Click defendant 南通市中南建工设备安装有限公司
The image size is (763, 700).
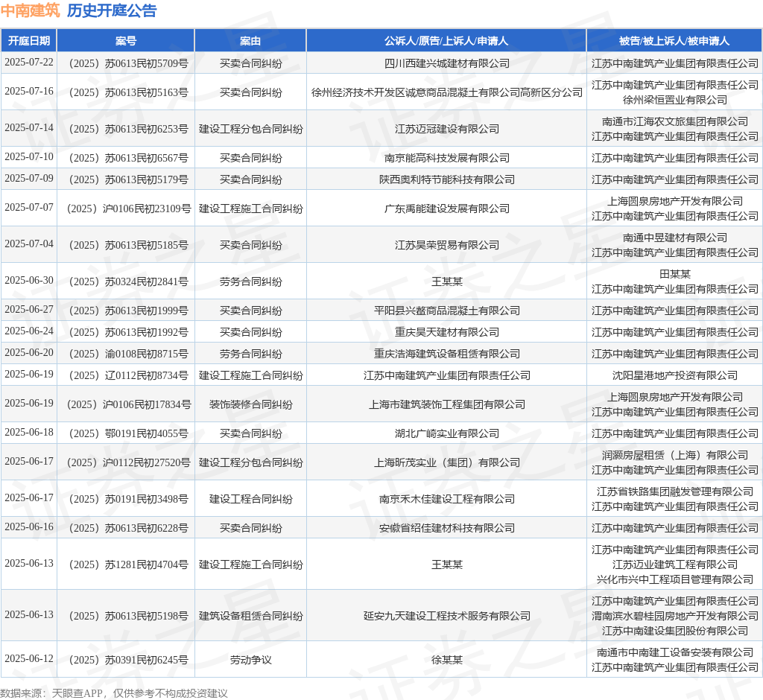pos(675,653)
